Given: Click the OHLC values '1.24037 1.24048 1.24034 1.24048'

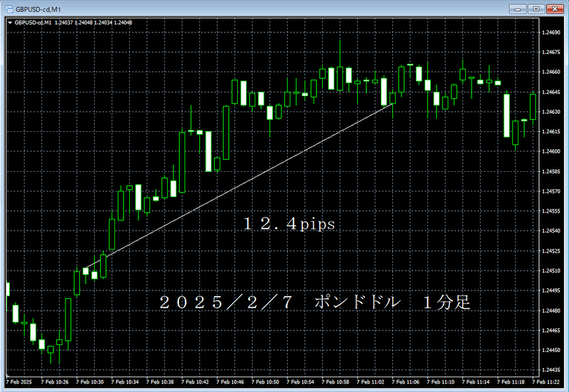Looking at the screenshot, I should [93, 23].
